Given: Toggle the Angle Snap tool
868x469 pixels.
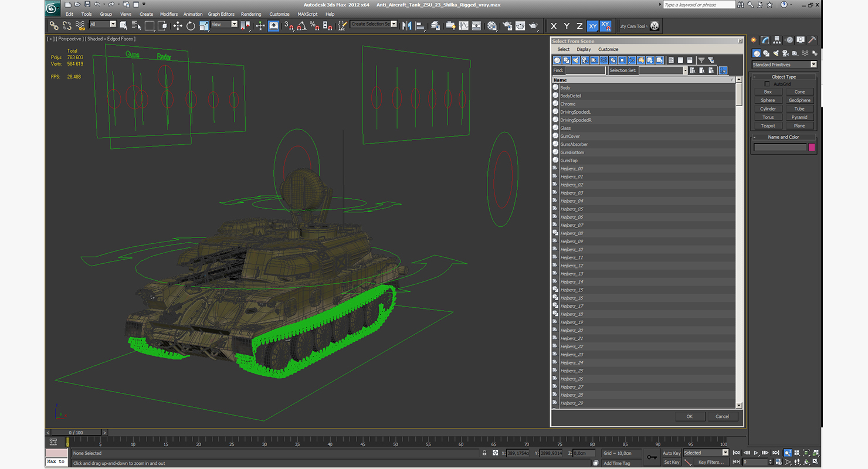Looking at the screenshot, I should 301,26.
